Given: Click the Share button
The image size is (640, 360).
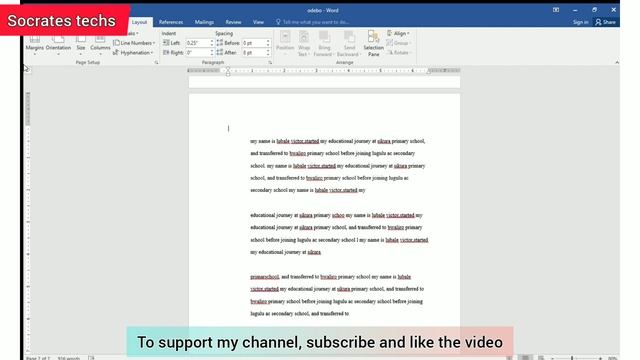Looking at the screenshot, I should pos(605,22).
